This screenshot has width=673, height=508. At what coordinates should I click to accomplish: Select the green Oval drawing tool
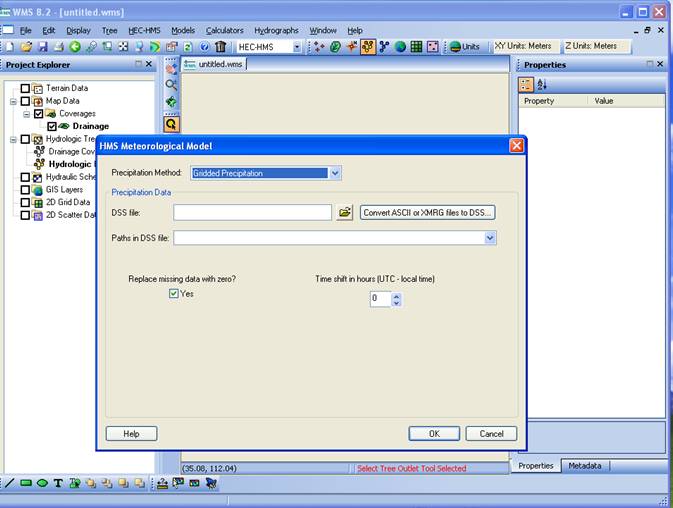point(42,483)
